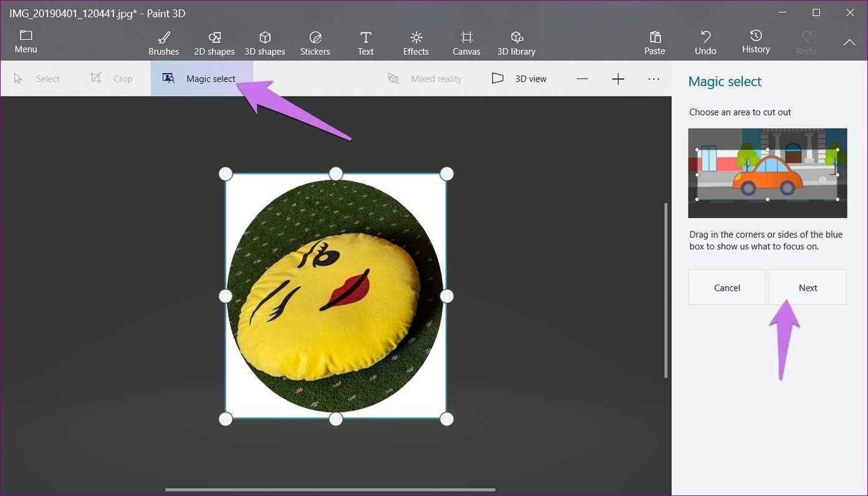Open the 3D shapes panel
The image size is (868, 496).
tap(264, 43)
